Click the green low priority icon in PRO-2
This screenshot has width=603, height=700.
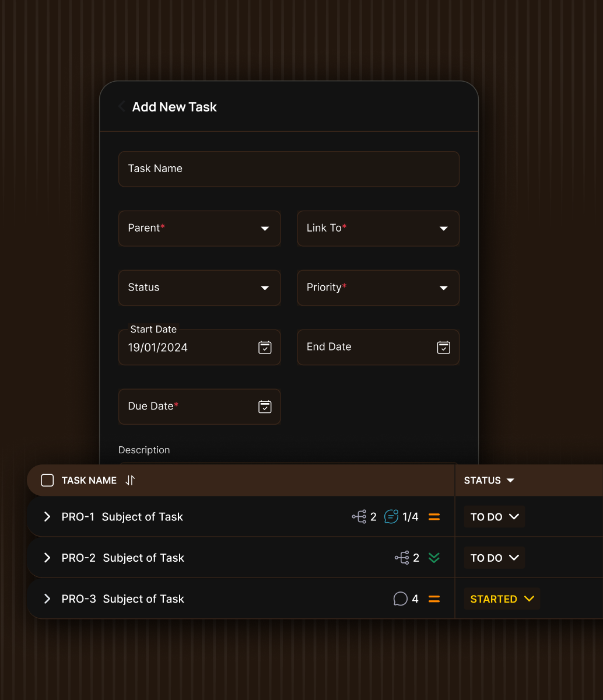click(x=434, y=558)
